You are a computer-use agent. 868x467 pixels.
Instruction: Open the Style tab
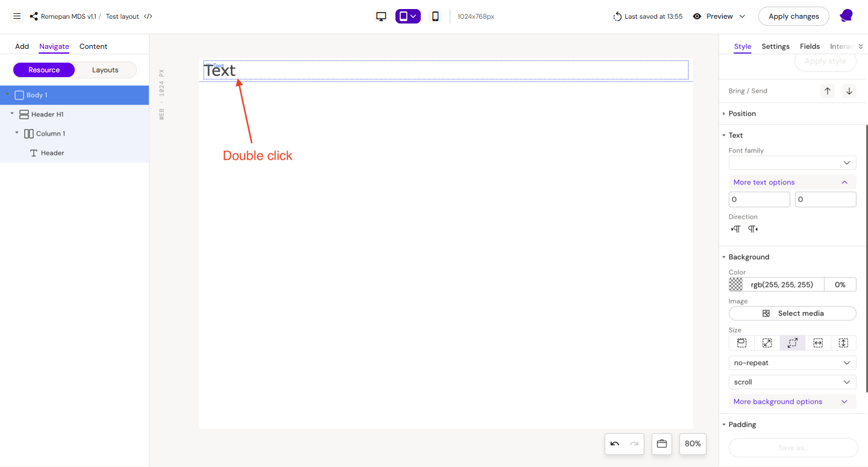pos(743,46)
